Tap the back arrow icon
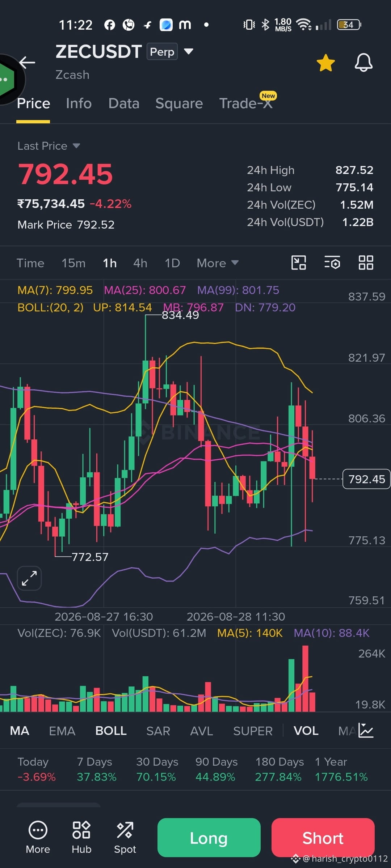This screenshot has width=391, height=868. pos(27,62)
